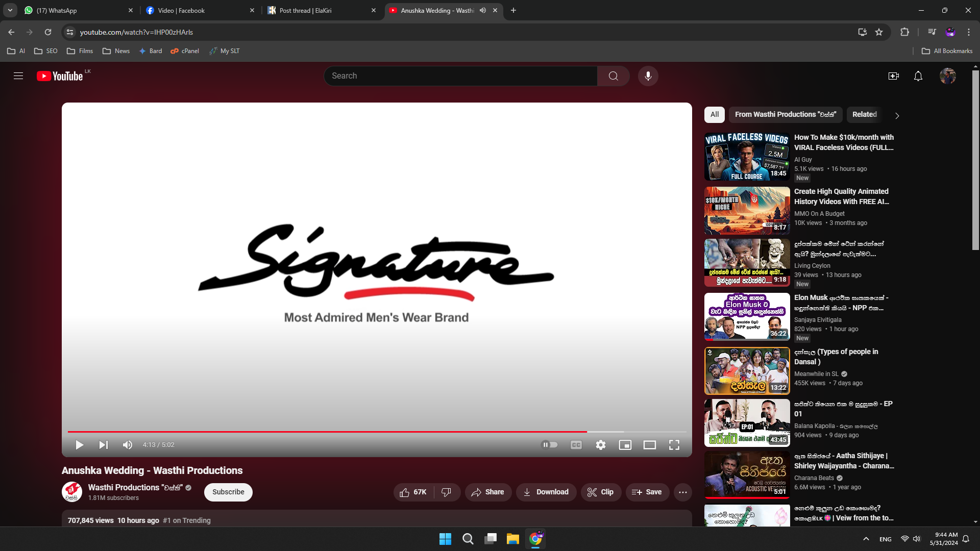
Task: Download the video
Action: 546,492
